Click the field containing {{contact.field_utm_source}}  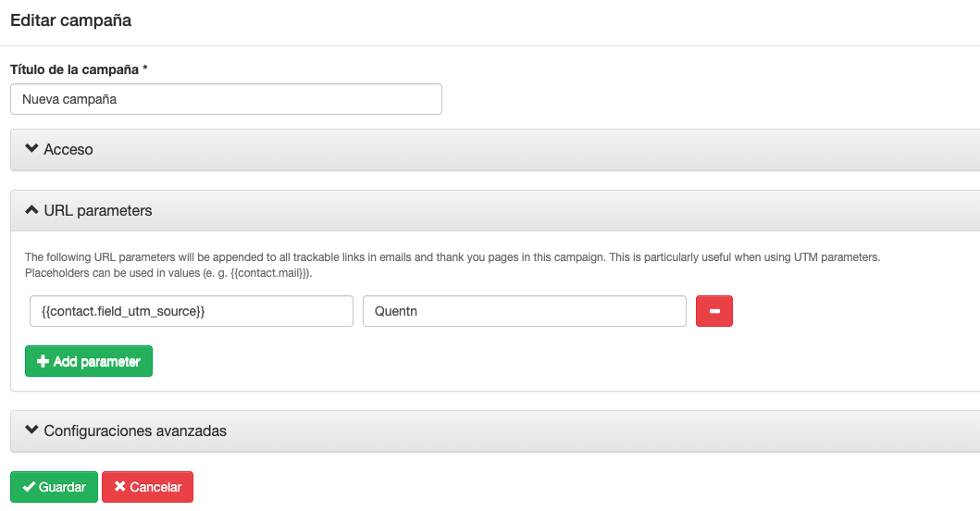pyautogui.click(x=191, y=311)
